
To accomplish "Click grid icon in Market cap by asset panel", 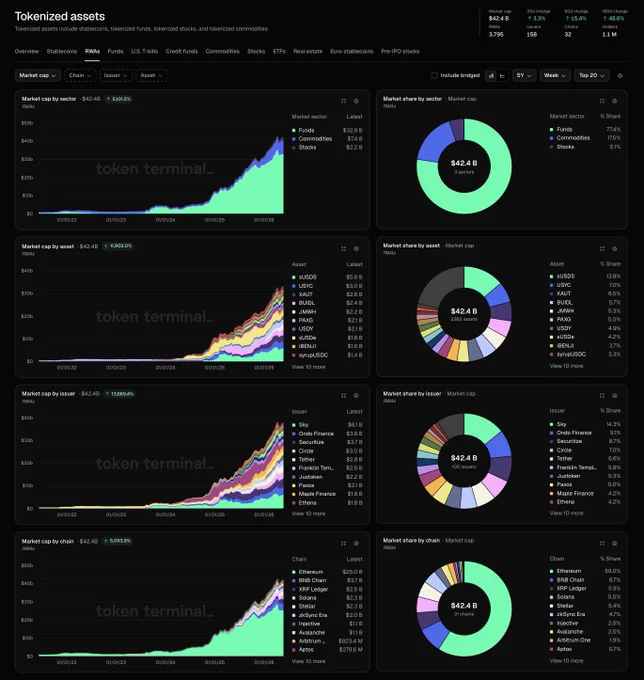I will (343, 248).
